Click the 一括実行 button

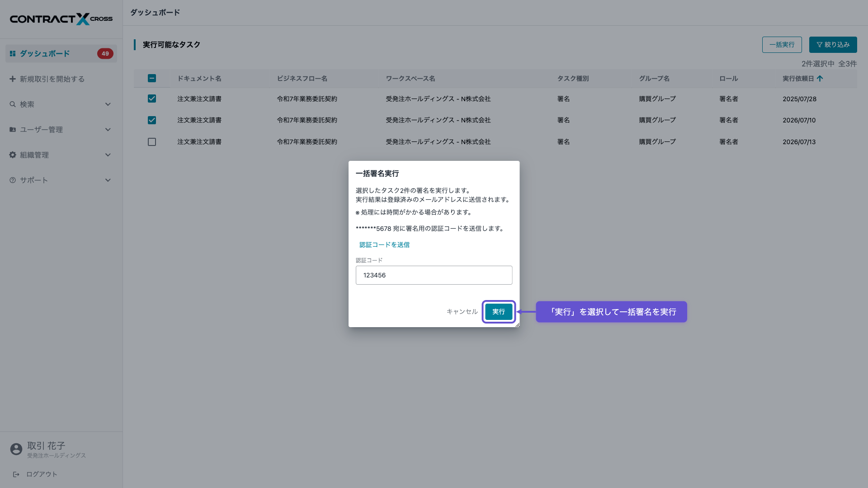(782, 45)
